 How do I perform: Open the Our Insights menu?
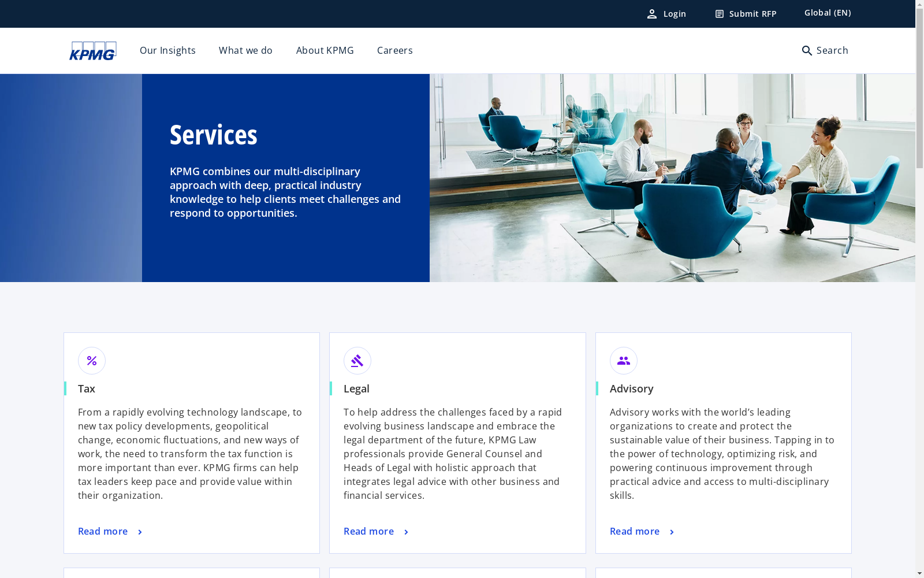[x=167, y=50]
